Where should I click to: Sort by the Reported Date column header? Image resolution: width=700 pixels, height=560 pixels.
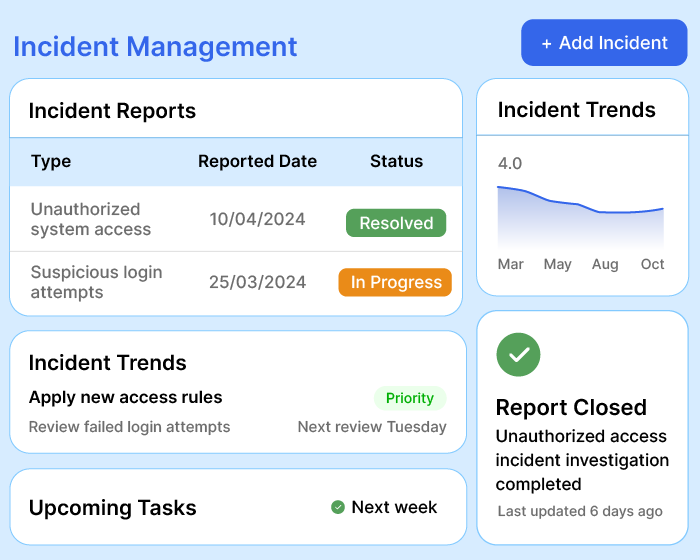point(257,161)
